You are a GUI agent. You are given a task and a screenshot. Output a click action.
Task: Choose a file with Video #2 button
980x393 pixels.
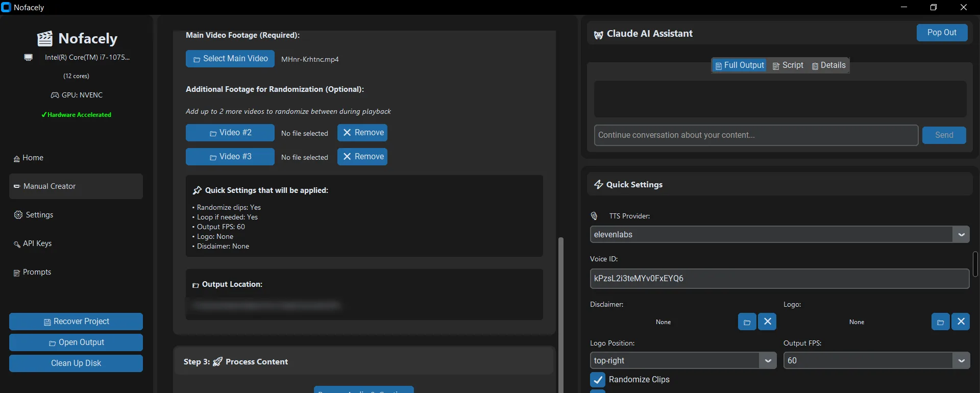230,133
